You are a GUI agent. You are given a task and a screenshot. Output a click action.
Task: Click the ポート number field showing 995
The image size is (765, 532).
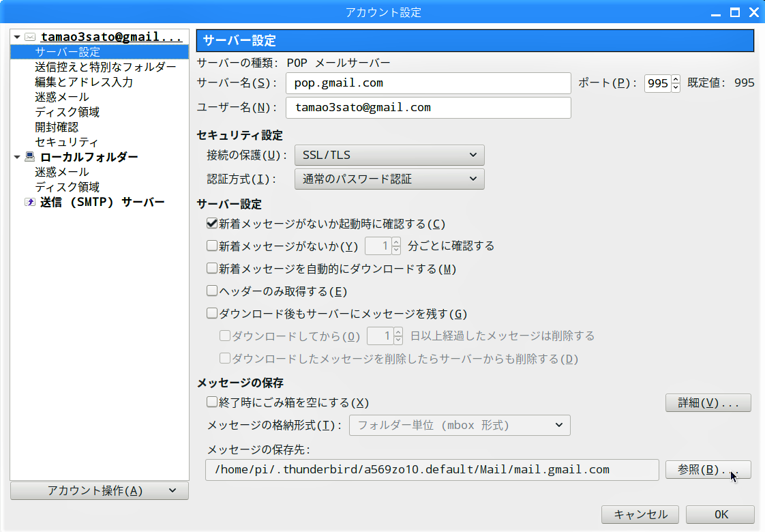coord(658,83)
